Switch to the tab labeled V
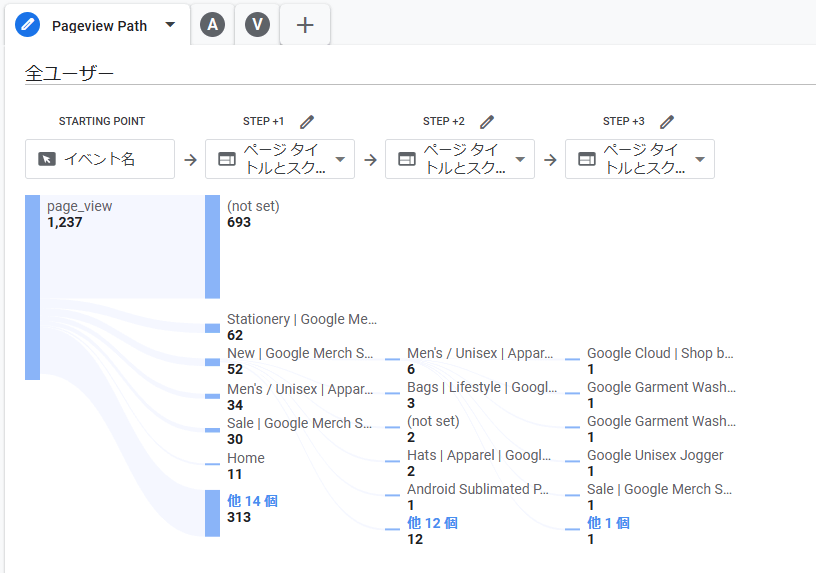 click(257, 24)
